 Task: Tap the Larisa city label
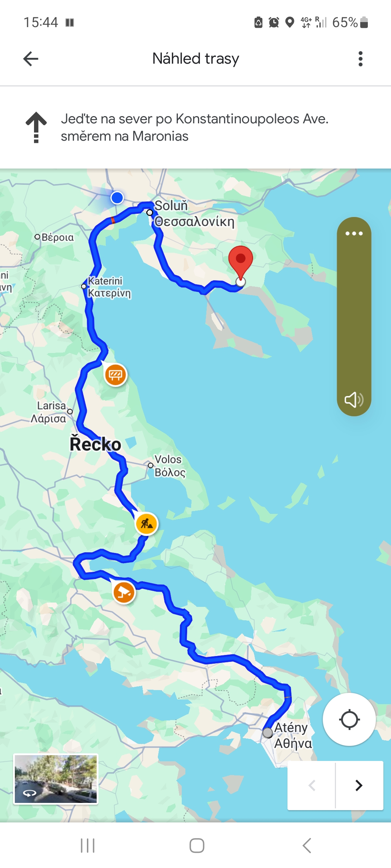[x=51, y=406]
